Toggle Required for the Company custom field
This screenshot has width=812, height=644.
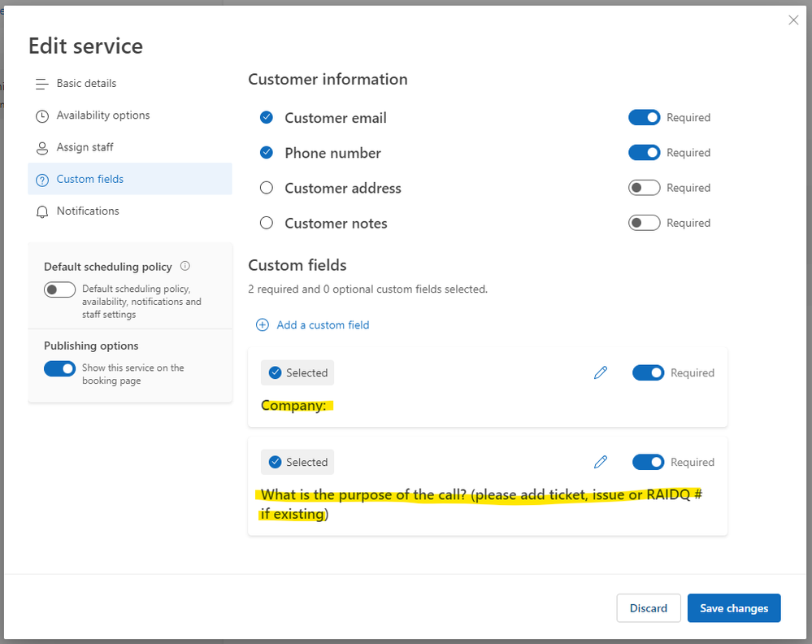click(648, 373)
